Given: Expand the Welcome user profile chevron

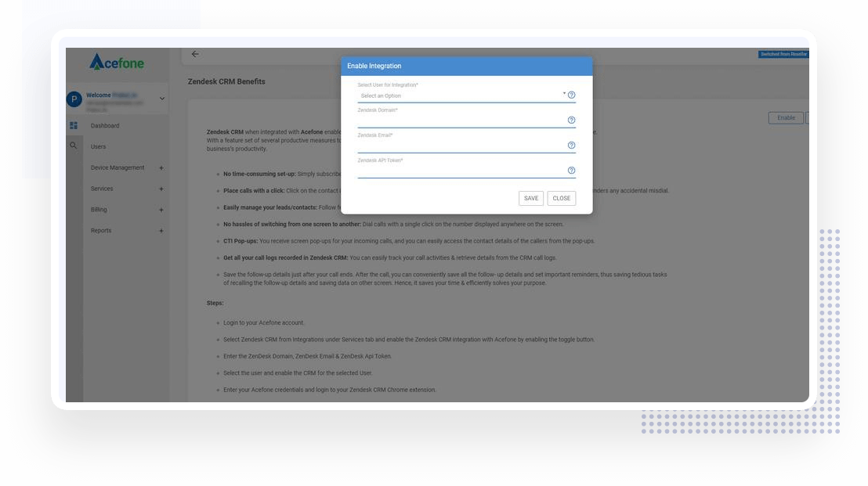Looking at the screenshot, I should tap(161, 99).
